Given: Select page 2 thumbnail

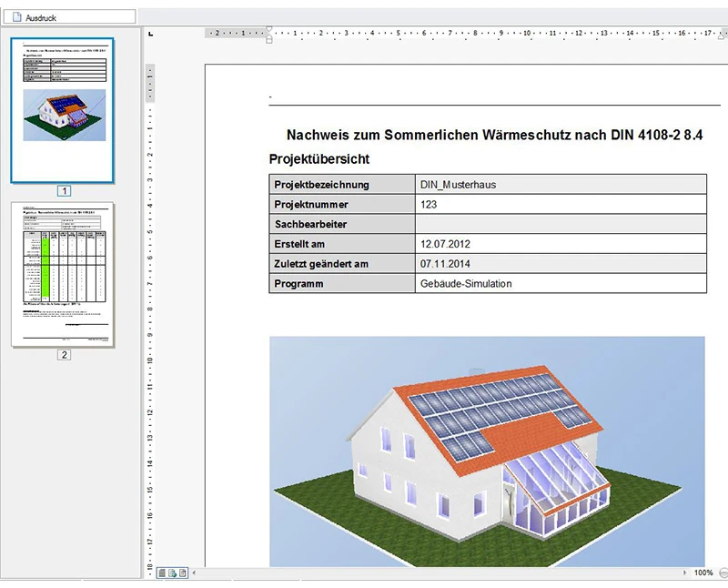Looking at the screenshot, I should coord(63,274).
